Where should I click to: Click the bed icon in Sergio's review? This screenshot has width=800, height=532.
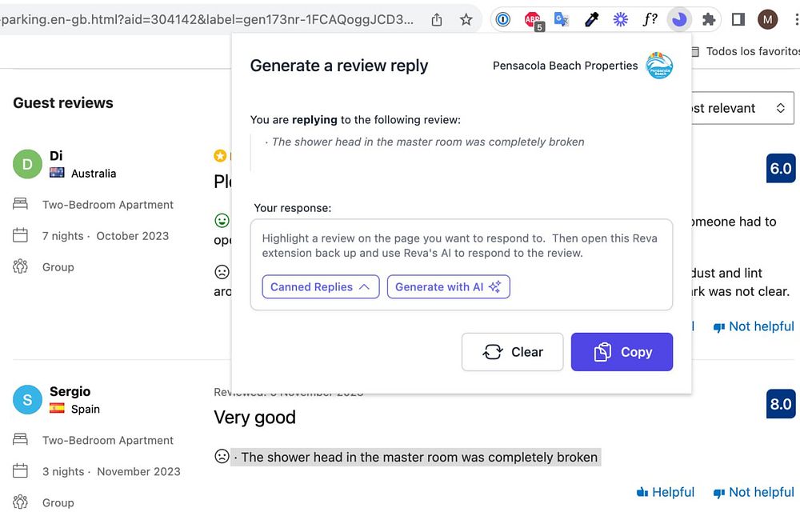pyautogui.click(x=21, y=439)
